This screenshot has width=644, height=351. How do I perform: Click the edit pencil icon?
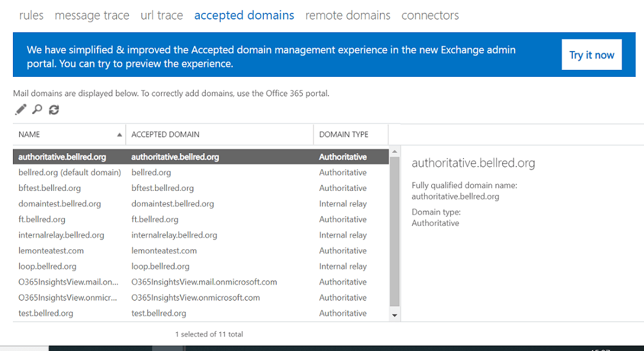[x=21, y=110]
